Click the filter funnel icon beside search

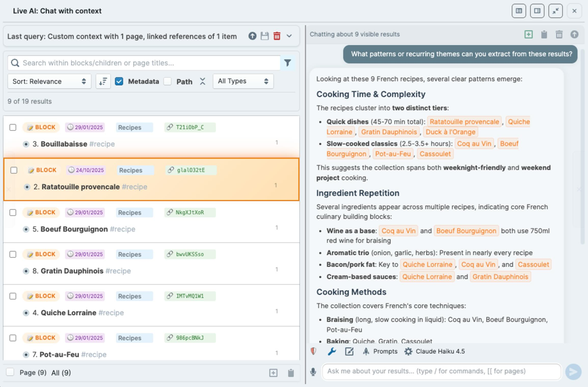click(288, 63)
